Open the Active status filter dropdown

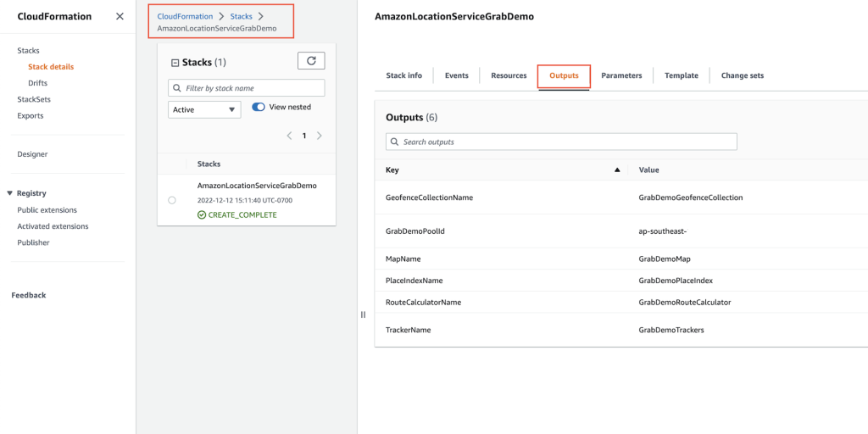(x=204, y=109)
